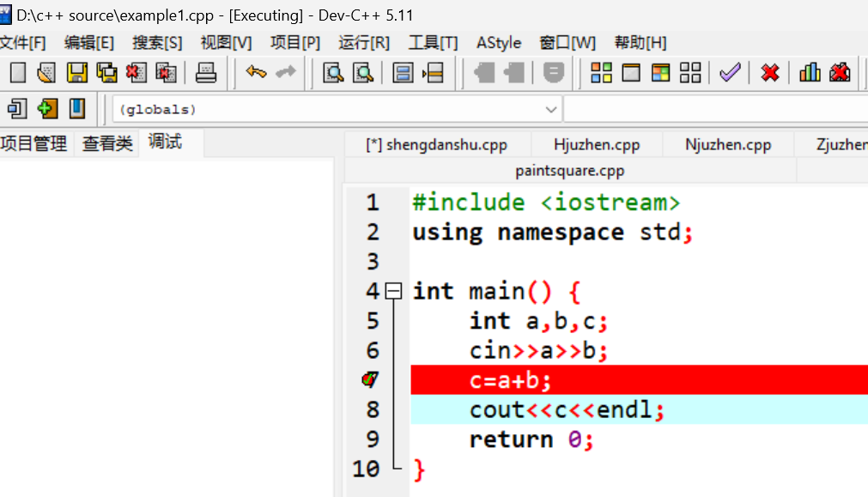The width and height of the screenshot is (868, 497).
Task: Open the 帮助[H] menu
Action: coord(640,43)
